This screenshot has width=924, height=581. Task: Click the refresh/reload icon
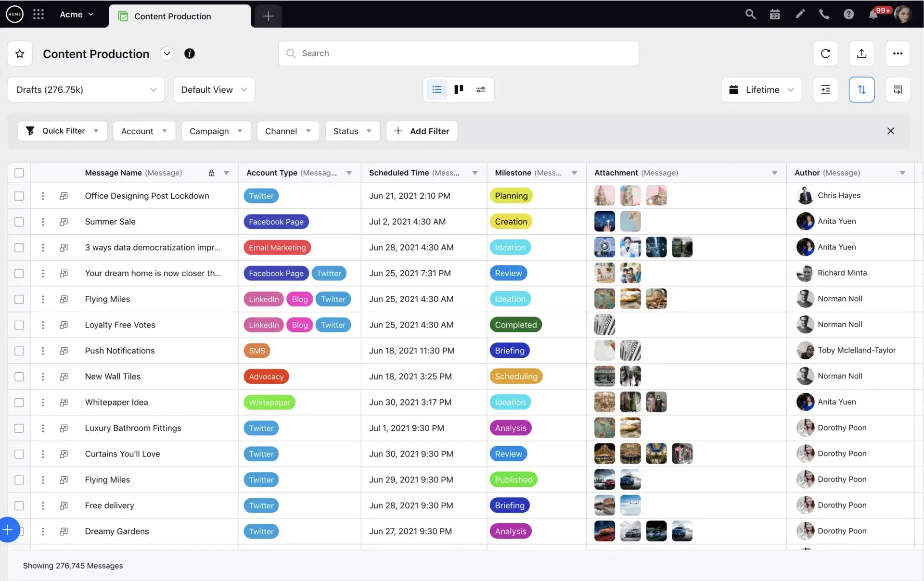click(825, 53)
